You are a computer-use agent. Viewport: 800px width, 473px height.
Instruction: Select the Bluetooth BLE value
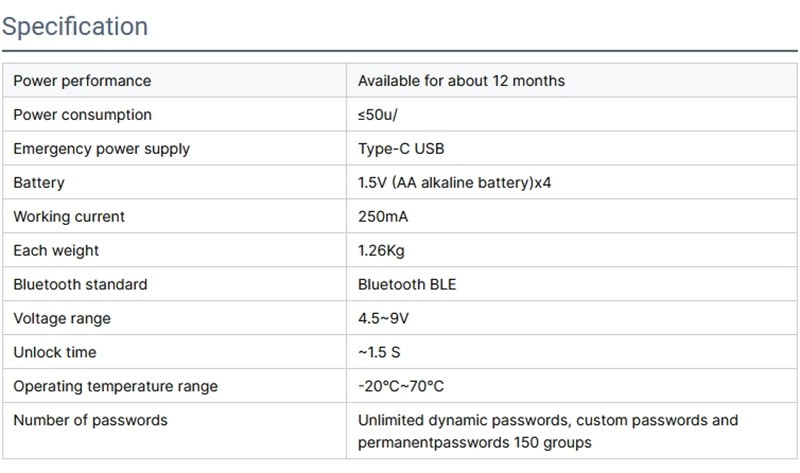(x=407, y=285)
